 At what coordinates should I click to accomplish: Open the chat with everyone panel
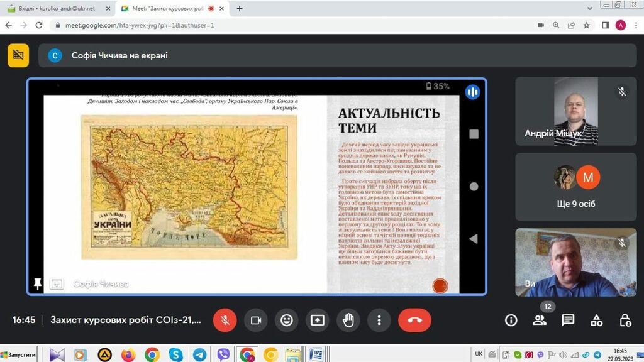(x=568, y=321)
